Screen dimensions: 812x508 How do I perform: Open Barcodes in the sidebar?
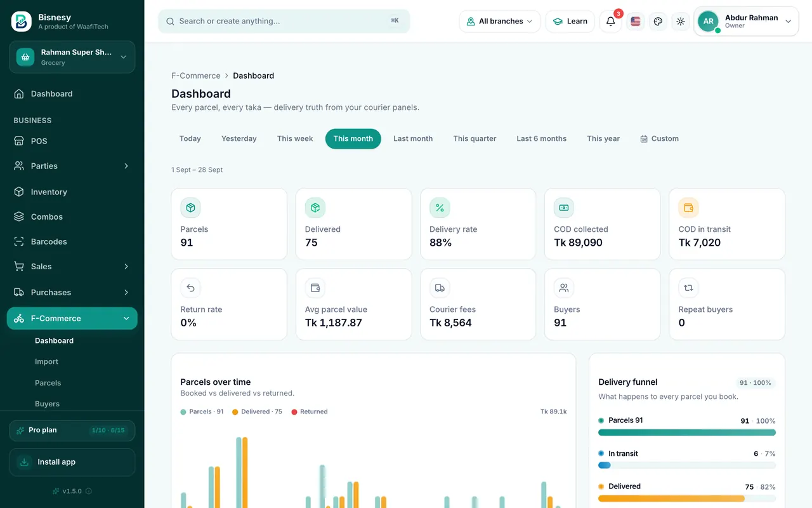click(x=72, y=241)
